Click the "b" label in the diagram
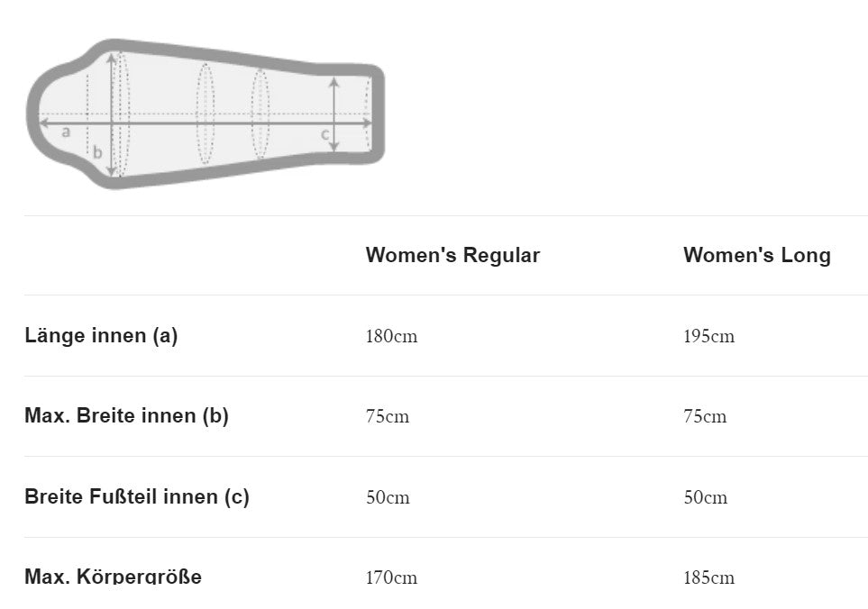Viewport: 868px width, 609px height. point(97,152)
